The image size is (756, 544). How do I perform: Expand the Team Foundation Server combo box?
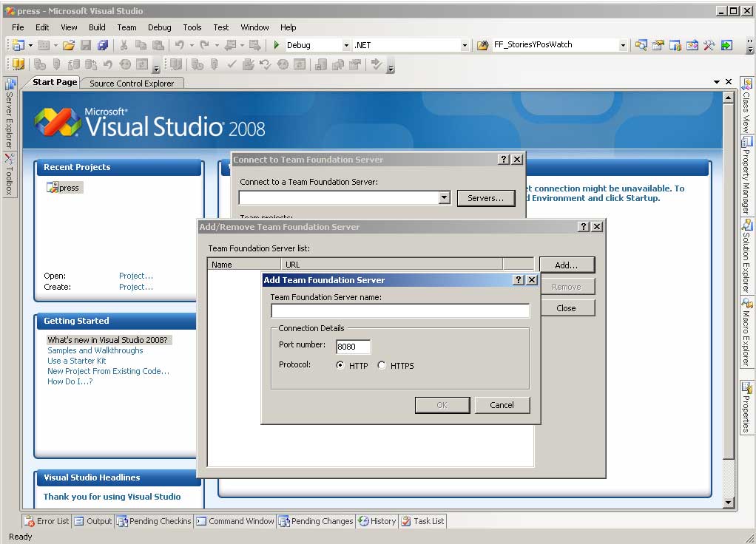pyautogui.click(x=445, y=197)
